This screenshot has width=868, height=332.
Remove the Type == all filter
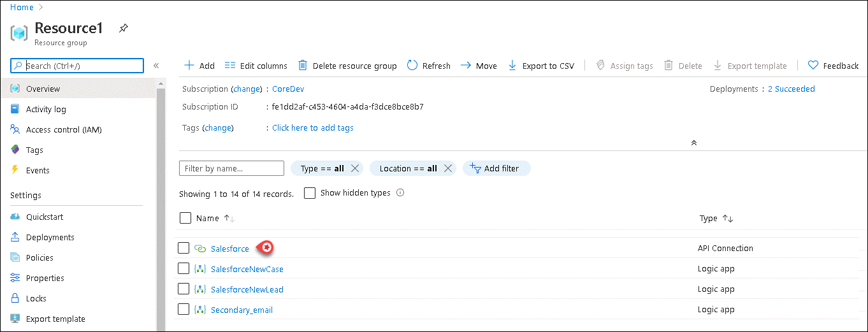355,168
